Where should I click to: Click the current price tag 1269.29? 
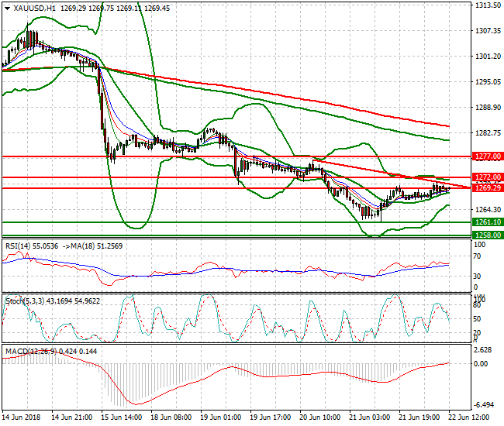(487, 188)
